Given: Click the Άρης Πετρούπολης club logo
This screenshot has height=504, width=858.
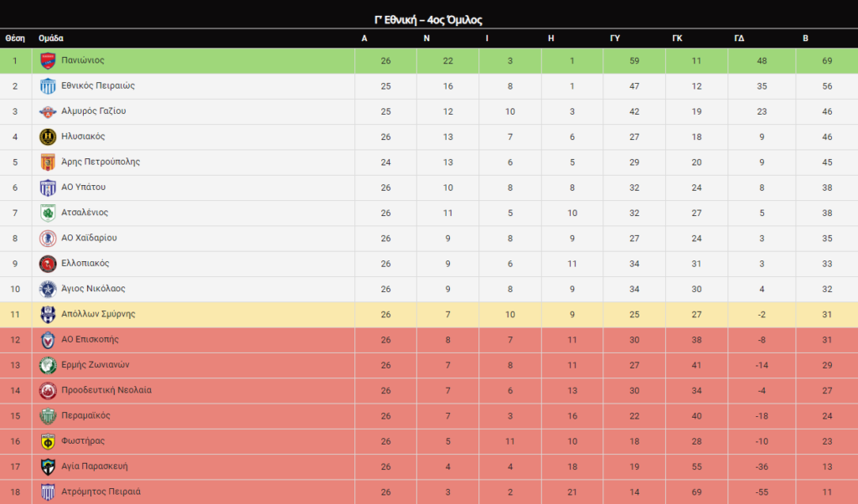Looking at the screenshot, I should 48,162.
